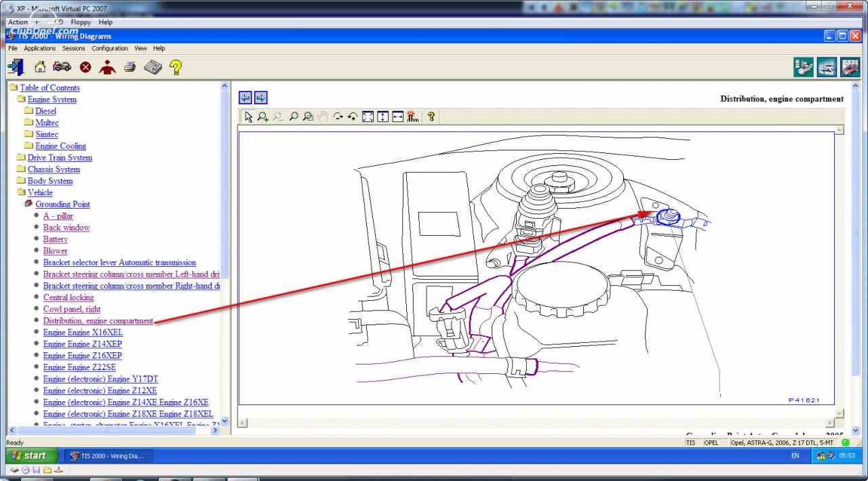
Task: Select the zoom in magnifier tool
Action: [x=263, y=117]
